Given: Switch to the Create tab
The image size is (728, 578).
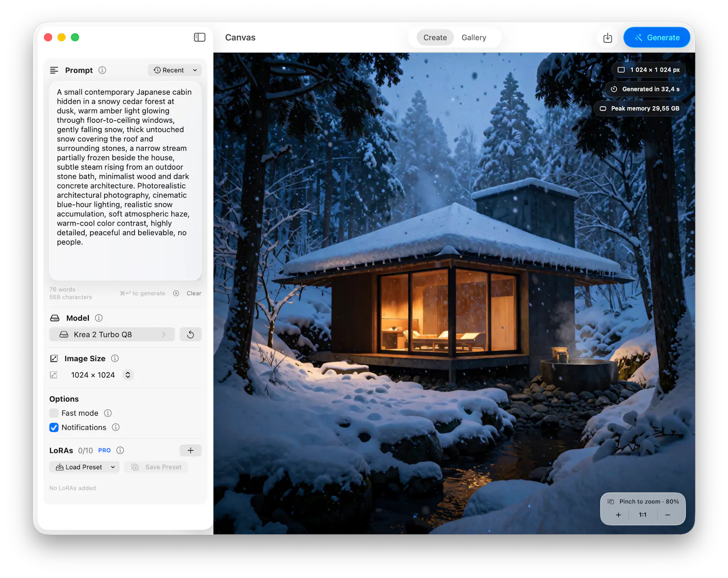Looking at the screenshot, I should (435, 37).
